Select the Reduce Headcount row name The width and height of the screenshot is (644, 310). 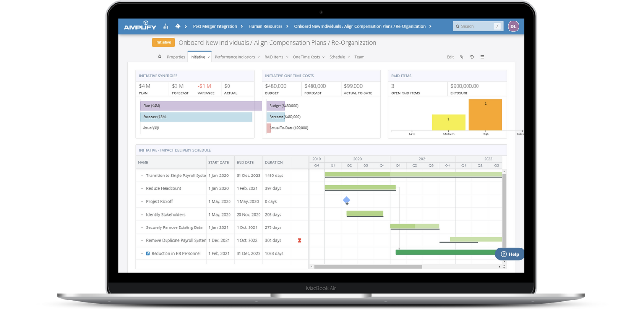164,188
